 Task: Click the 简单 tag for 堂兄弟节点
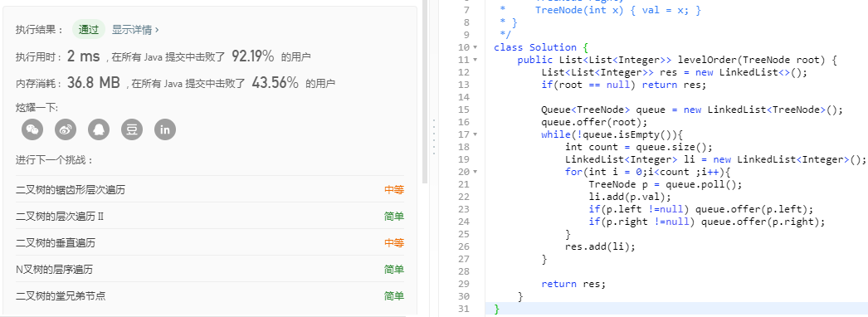tap(394, 296)
